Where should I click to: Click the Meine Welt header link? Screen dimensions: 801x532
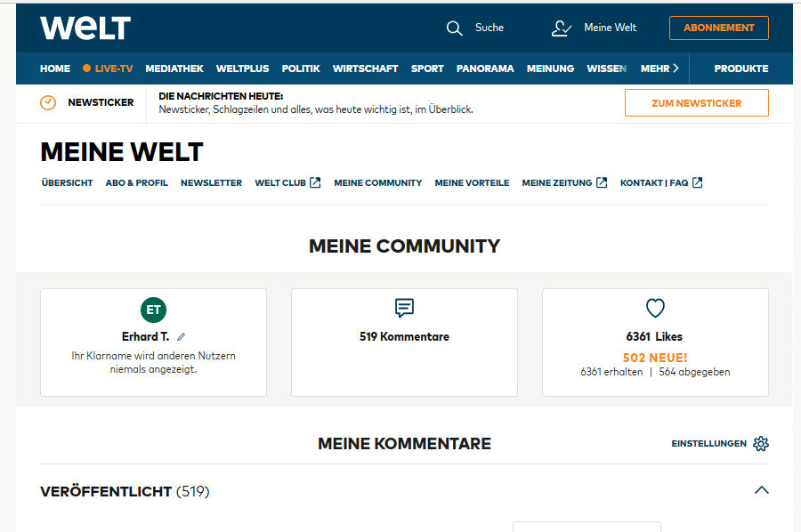(x=611, y=28)
